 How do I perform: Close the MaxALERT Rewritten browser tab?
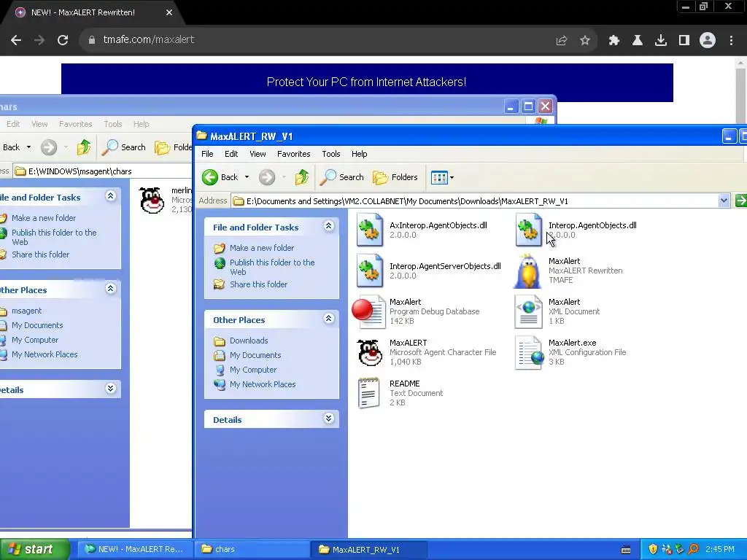point(169,12)
